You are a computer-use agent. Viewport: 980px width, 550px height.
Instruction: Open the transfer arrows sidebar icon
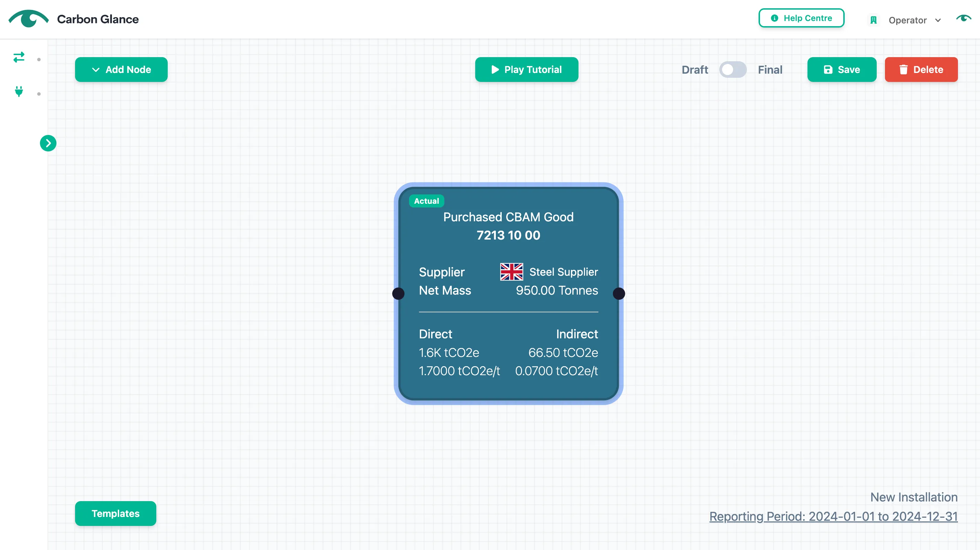click(x=19, y=57)
